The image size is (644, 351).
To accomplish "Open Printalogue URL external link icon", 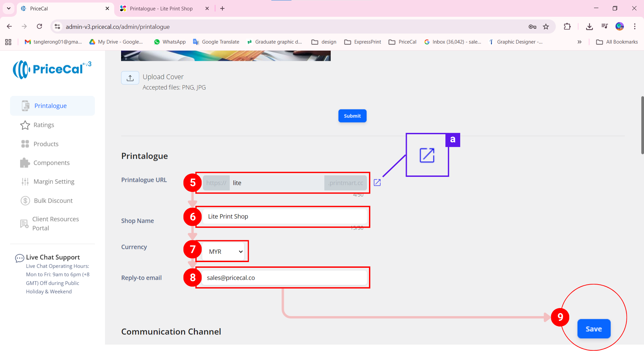I will (377, 183).
